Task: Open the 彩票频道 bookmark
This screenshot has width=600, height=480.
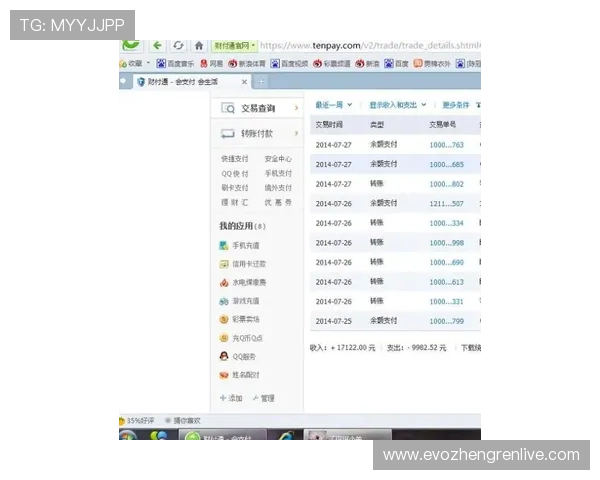Action: [332, 64]
